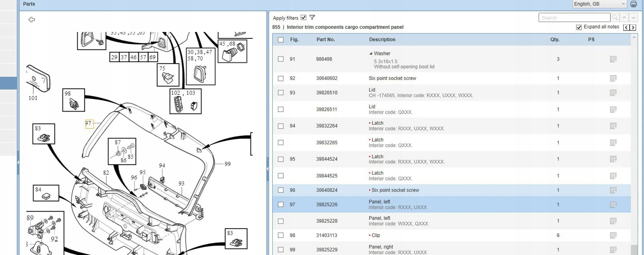Viewport: 644px width, 255px height.
Task: Open note icon for part 31403113
Action: click(x=613, y=235)
